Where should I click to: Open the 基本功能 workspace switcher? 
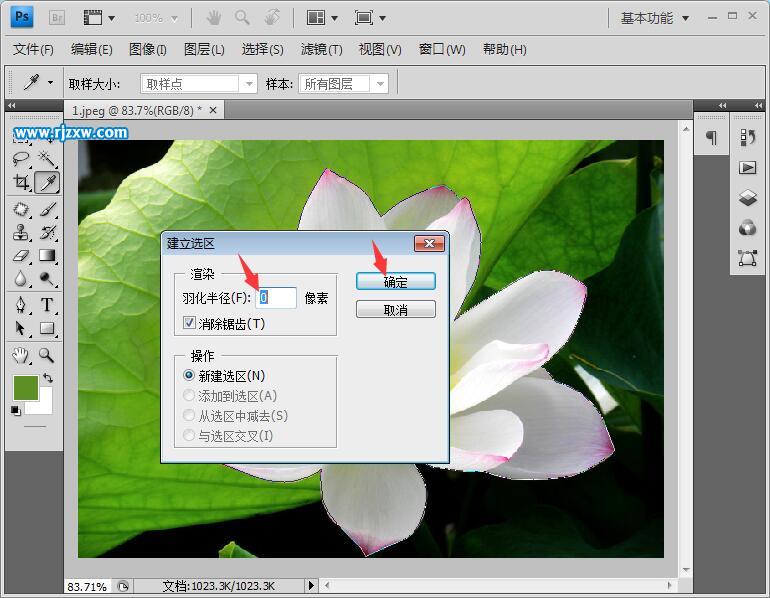tap(654, 18)
